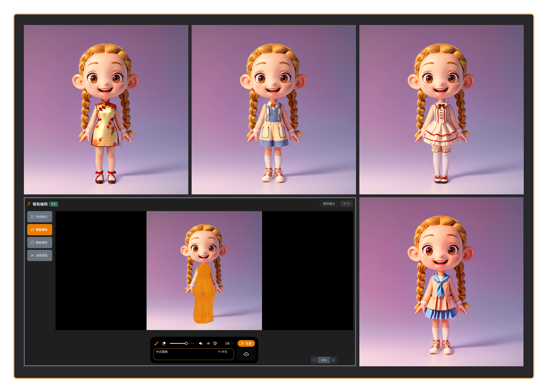Choose the 线稿提取 option
This screenshot has height=392, width=547.
click(40, 255)
